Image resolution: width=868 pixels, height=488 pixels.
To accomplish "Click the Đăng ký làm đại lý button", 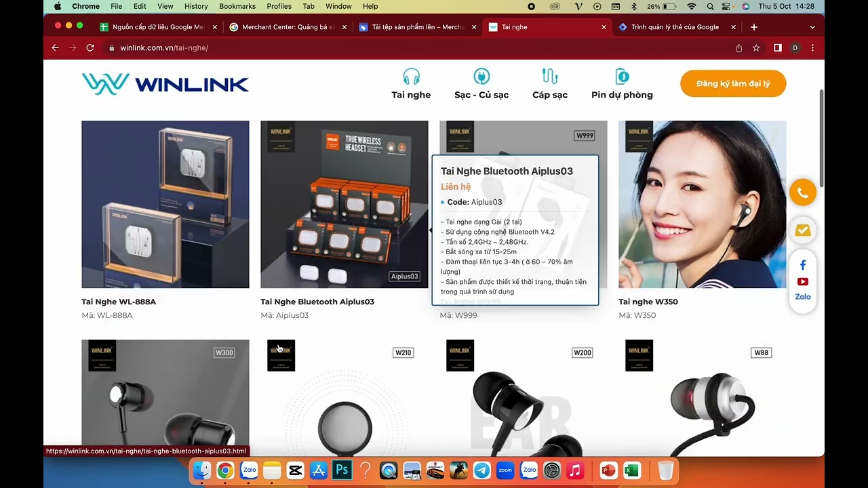I will tap(733, 83).
